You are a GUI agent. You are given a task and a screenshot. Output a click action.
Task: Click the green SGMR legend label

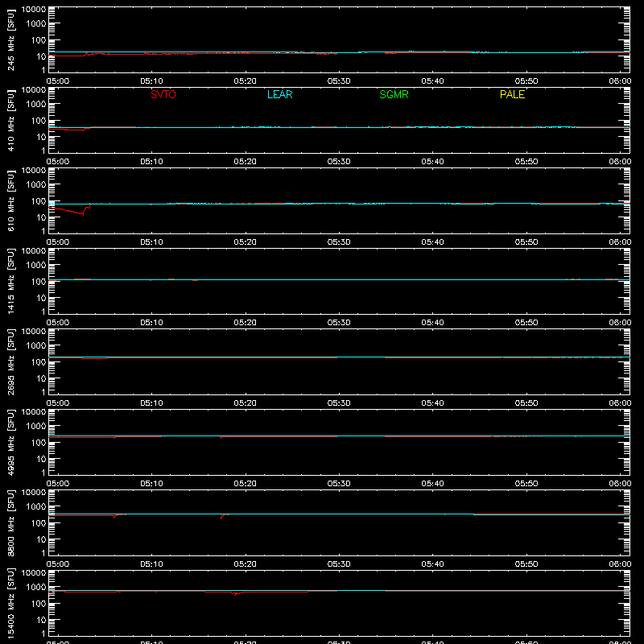(394, 94)
